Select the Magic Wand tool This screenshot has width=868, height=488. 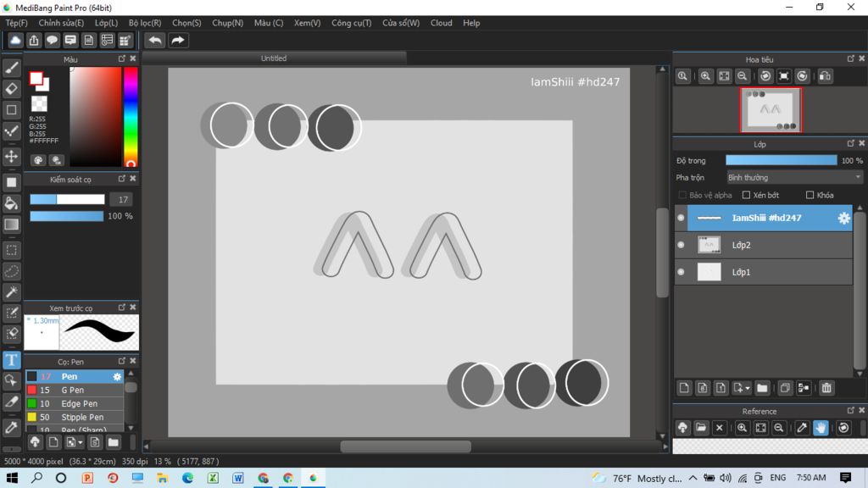tap(12, 292)
